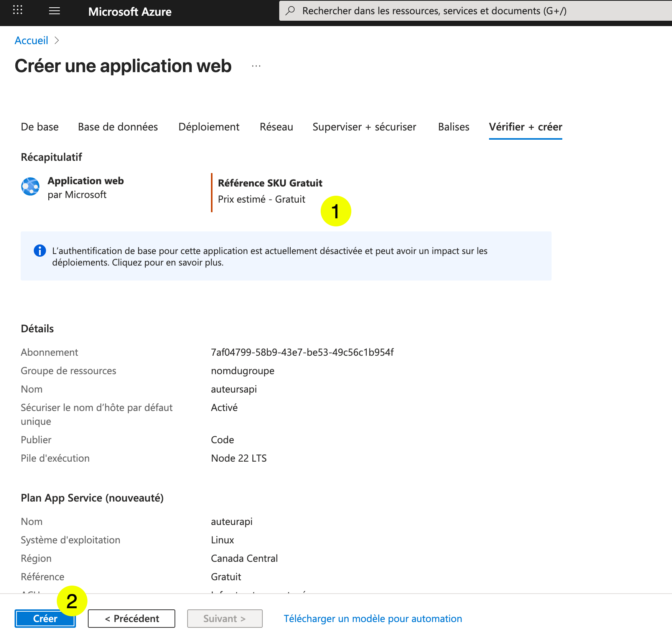Click inside the resource search bar

[422, 11]
